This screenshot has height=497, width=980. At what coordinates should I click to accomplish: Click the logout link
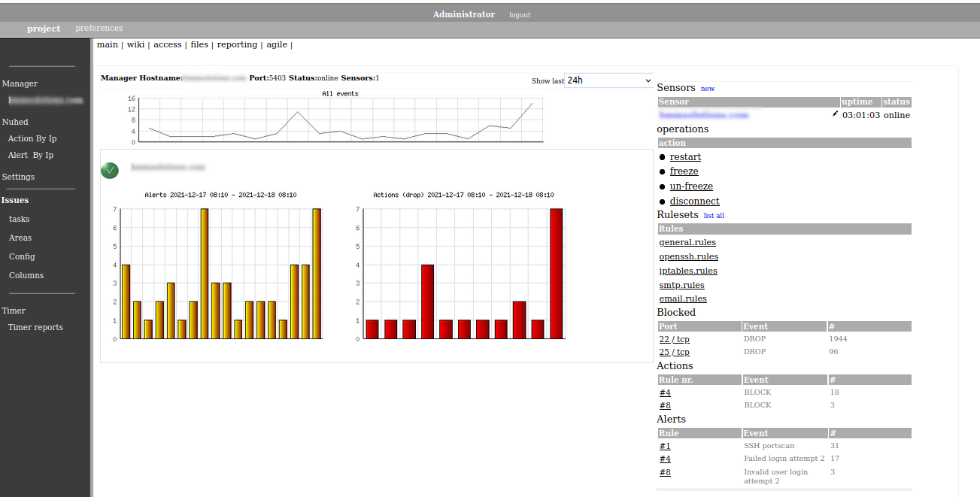(x=519, y=15)
